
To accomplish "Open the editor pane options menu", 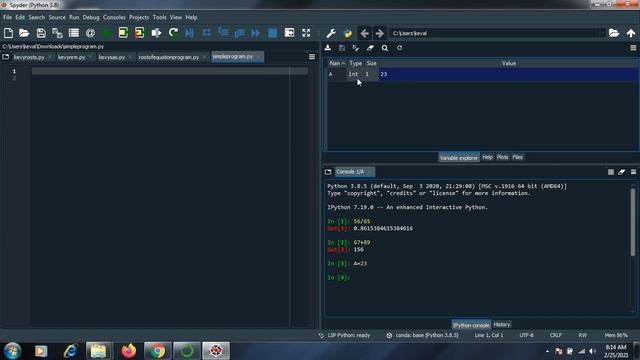I will 312,57.
